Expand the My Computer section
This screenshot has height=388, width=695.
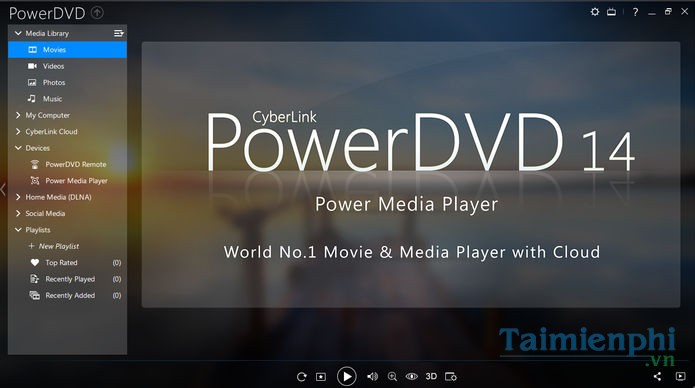18,115
